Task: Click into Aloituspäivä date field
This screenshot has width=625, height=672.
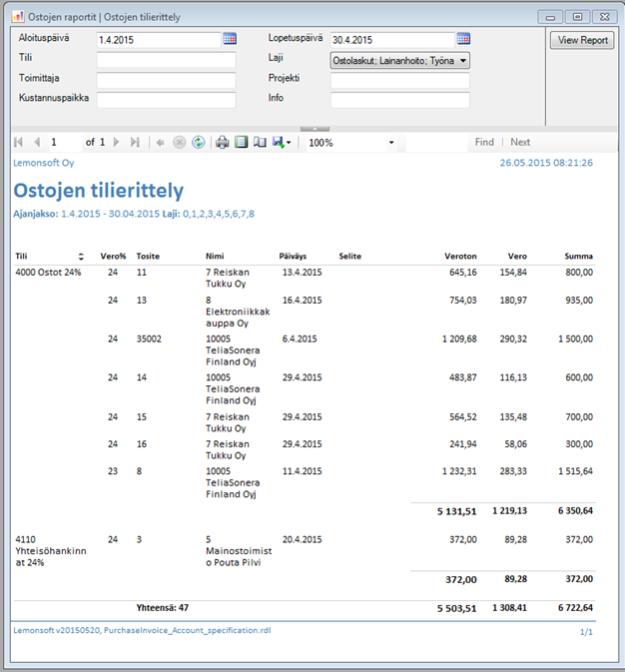Action: click(x=159, y=40)
